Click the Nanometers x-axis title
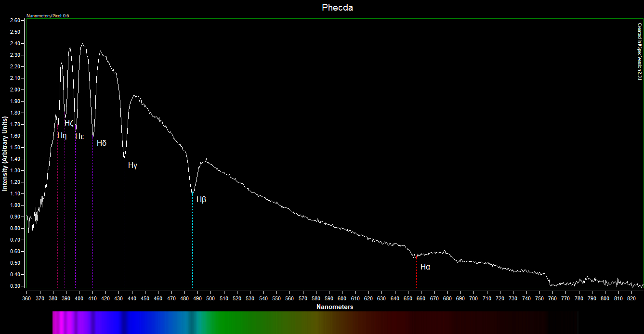This screenshot has height=334, width=644. point(335,307)
